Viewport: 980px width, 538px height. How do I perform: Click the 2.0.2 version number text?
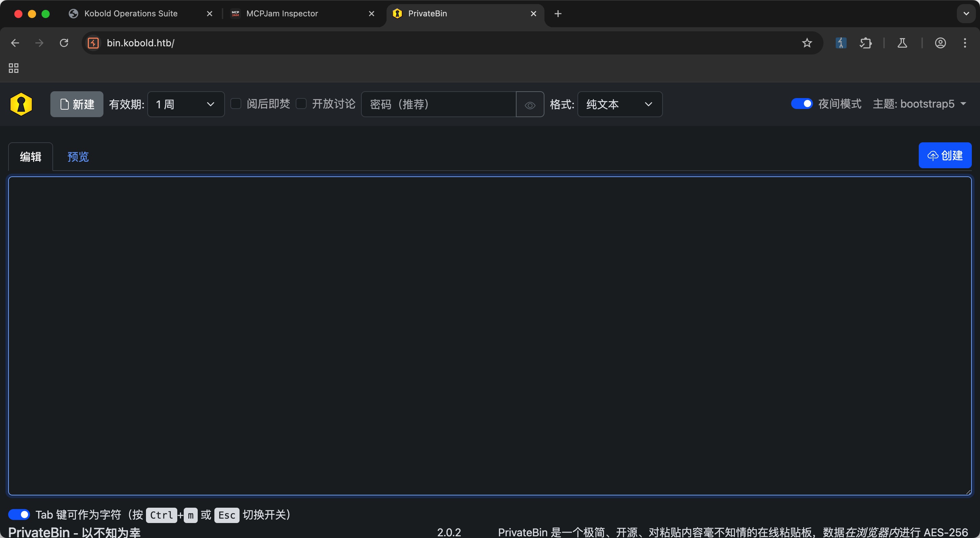449,532
